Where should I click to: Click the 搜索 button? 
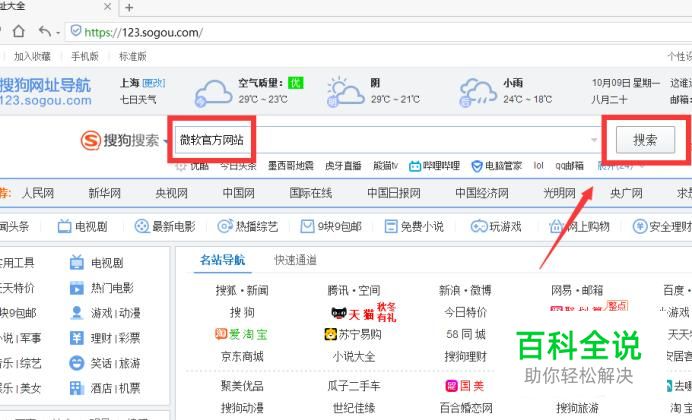(645, 140)
